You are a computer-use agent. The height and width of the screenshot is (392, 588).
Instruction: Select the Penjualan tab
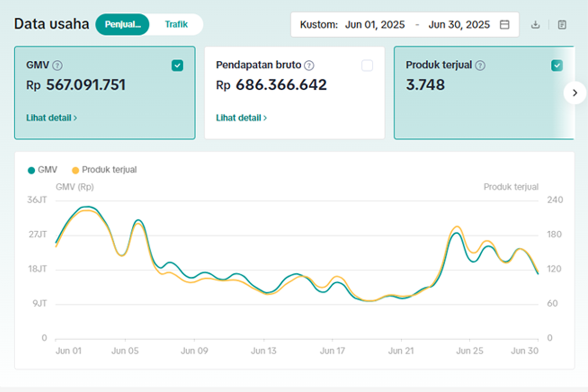(122, 24)
